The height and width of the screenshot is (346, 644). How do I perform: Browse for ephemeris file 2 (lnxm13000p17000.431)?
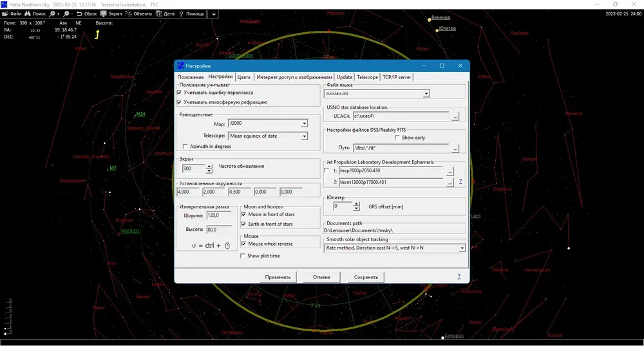coord(450,183)
